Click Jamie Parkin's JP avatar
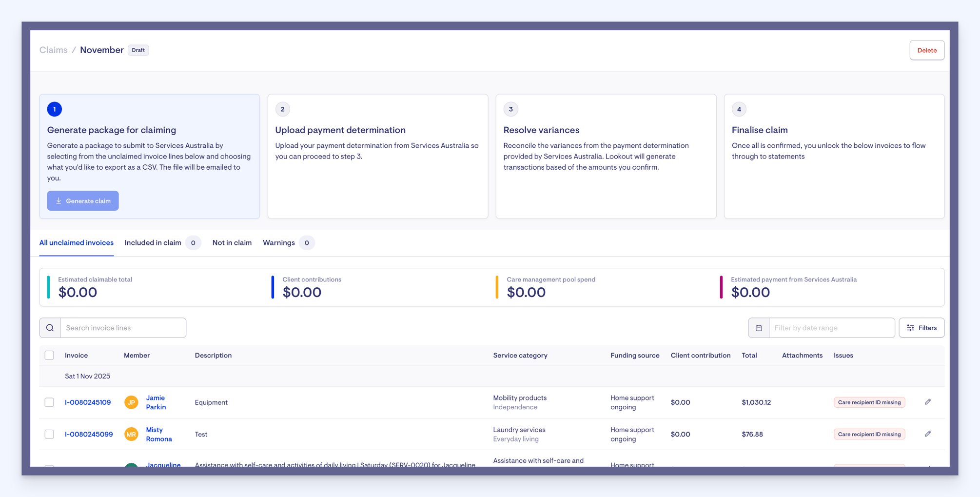980x497 pixels. [x=131, y=402]
